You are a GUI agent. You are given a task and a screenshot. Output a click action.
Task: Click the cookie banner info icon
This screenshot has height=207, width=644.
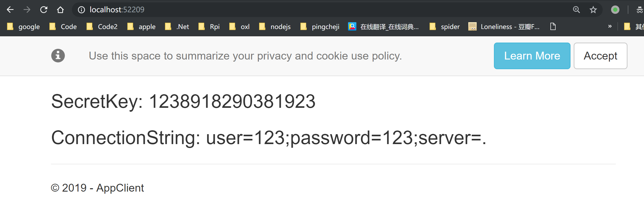click(x=58, y=56)
